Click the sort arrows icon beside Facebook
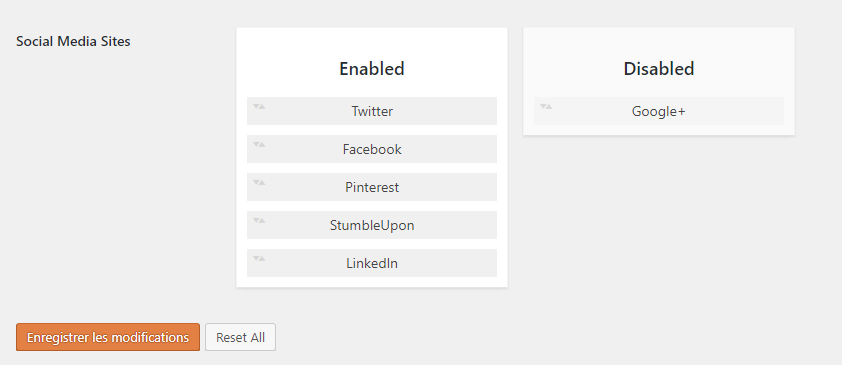842x365 pixels. click(259, 144)
